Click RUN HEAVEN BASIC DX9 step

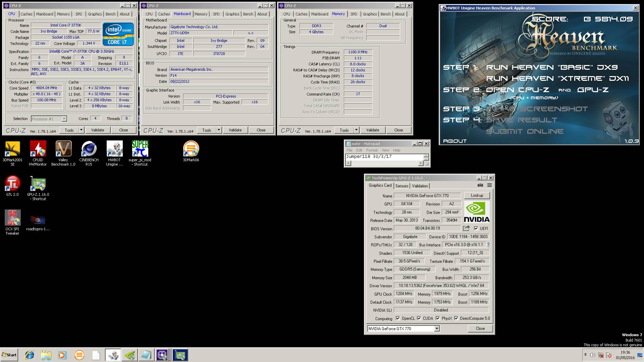pos(552,67)
